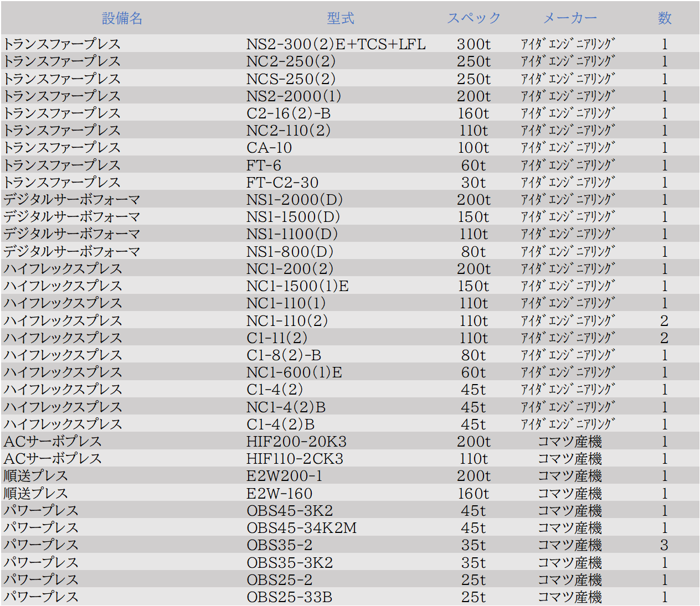Click the CA-10 model entry
The width and height of the screenshot is (700, 606).
(x=269, y=148)
